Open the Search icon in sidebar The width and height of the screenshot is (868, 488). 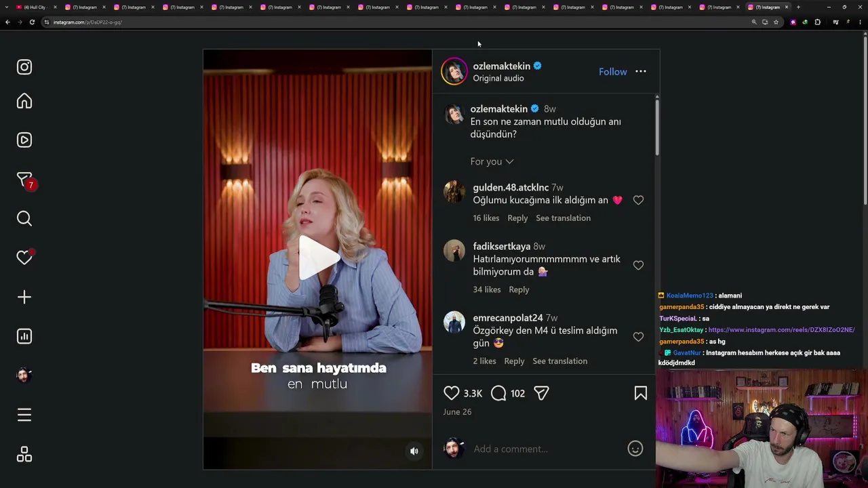(x=24, y=218)
